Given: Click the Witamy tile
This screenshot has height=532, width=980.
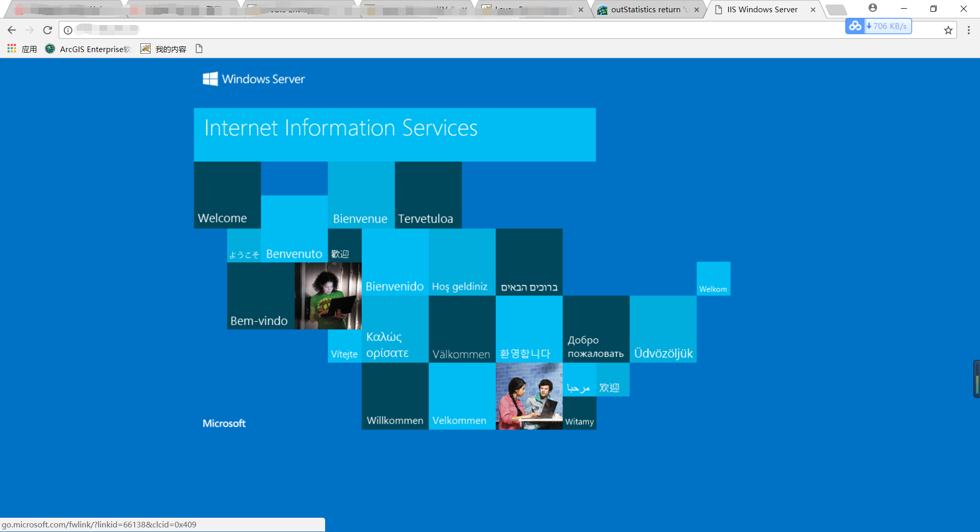Looking at the screenshot, I should click(x=579, y=413).
